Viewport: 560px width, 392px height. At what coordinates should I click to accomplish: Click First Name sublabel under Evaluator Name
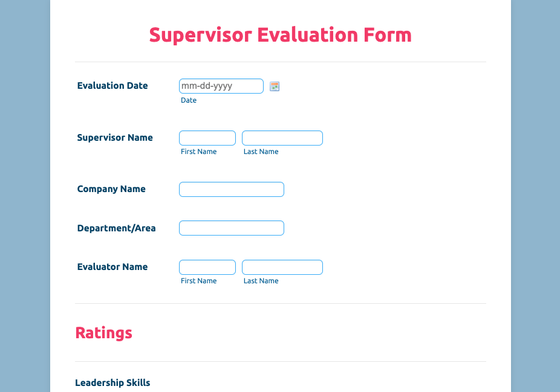198,281
